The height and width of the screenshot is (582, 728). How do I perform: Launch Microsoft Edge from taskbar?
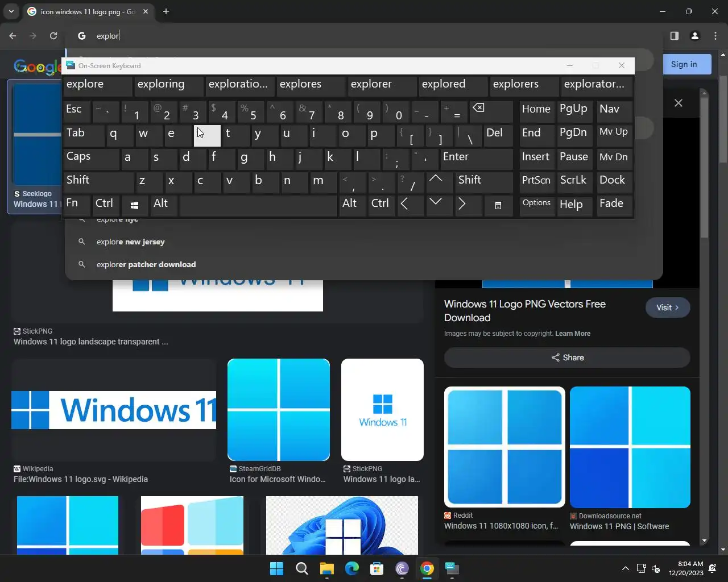coord(351,568)
